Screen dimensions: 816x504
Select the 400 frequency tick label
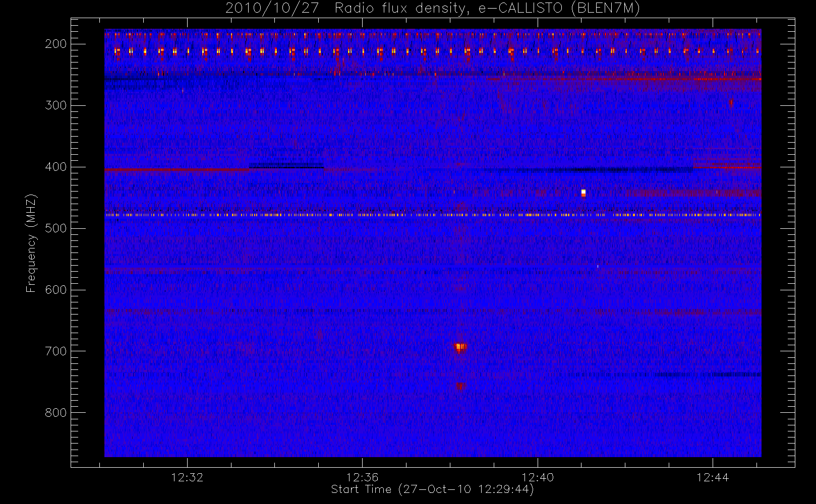pos(56,167)
